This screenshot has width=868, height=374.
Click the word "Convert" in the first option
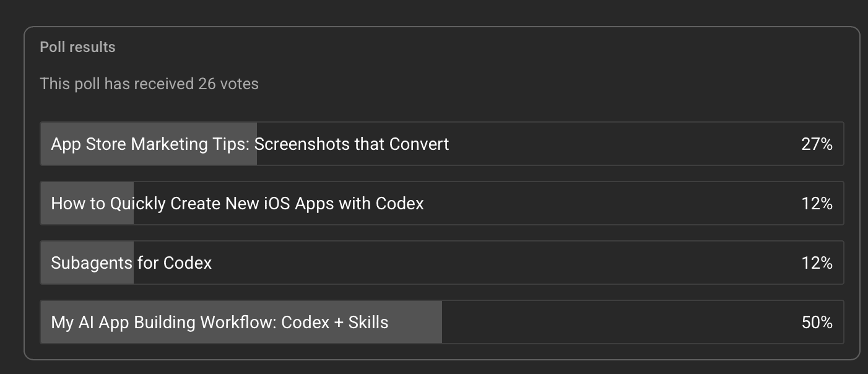419,144
